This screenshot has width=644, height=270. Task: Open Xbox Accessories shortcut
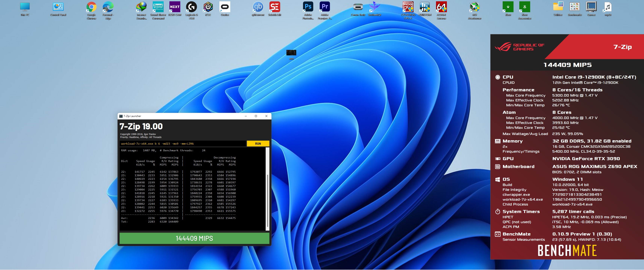[525, 10]
